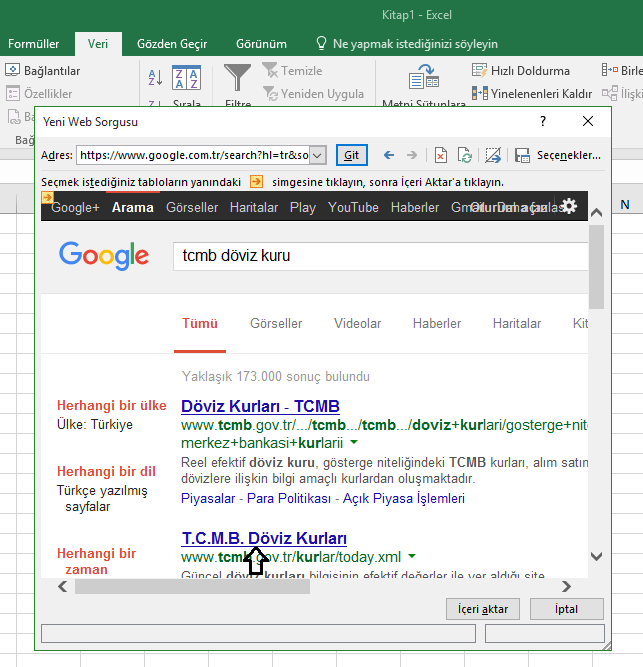
Task: Switch to the Gözden Geçir ribbon tab
Action: click(172, 44)
